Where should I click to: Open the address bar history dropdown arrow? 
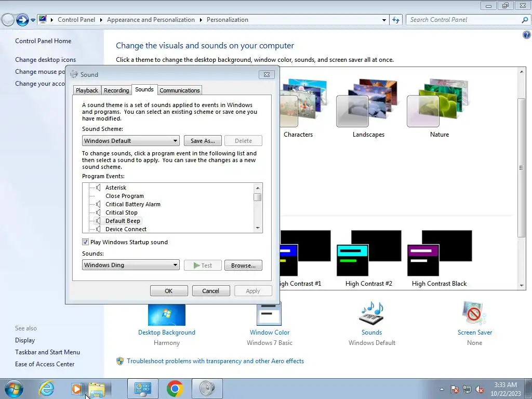click(x=384, y=20)
